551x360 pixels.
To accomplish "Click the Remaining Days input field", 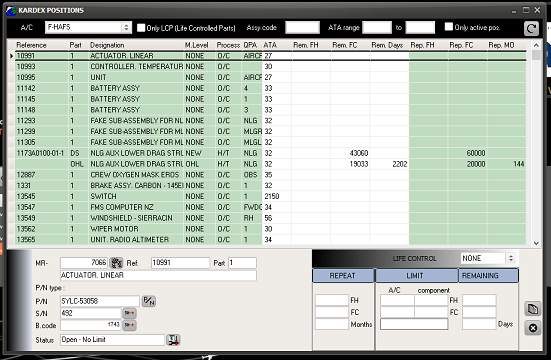I will coord(479,324).
